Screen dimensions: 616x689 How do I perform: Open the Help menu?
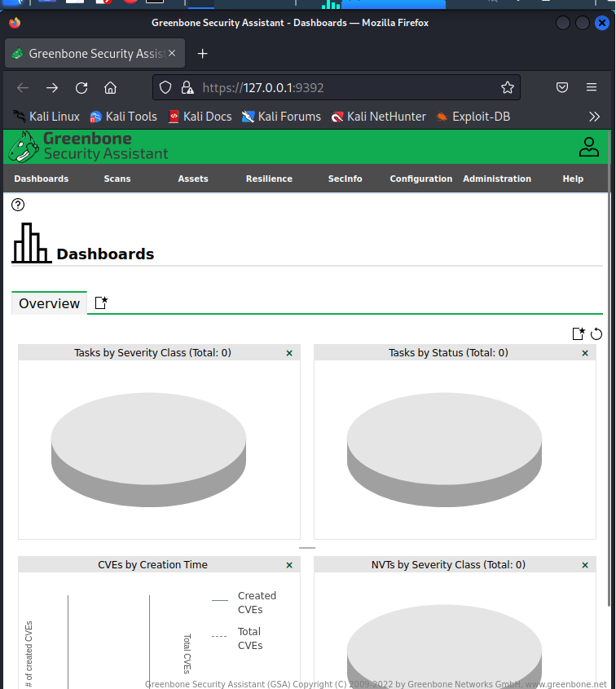pos(573,179)
